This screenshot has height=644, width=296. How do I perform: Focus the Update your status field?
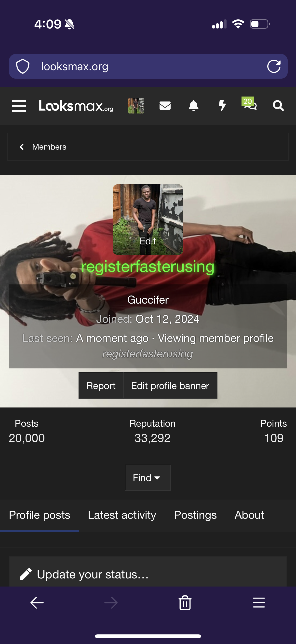click(148, 574)
